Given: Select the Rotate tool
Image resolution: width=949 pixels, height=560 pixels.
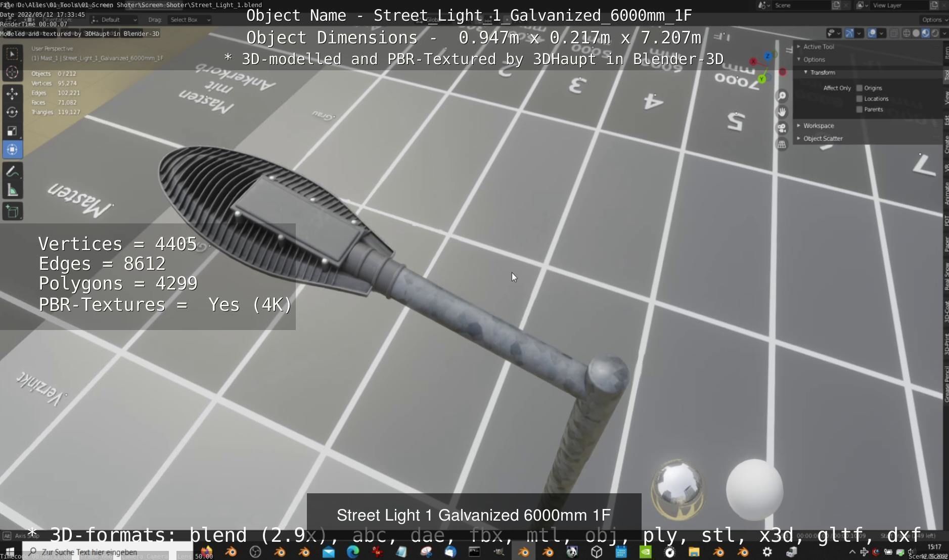Looking at the screenshot, I should [12, 112].
